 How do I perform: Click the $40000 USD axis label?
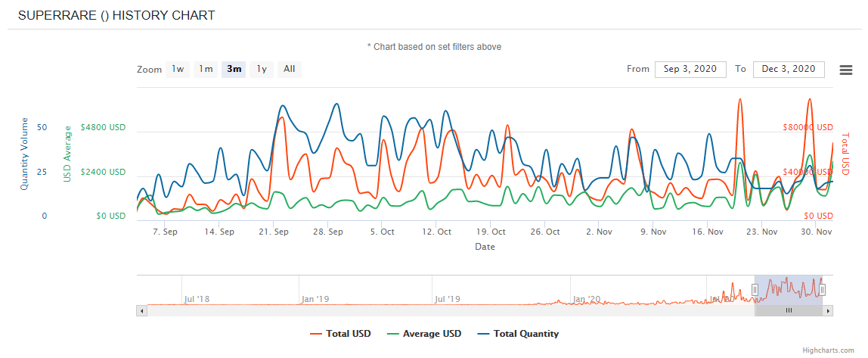(x=808, y=172)
